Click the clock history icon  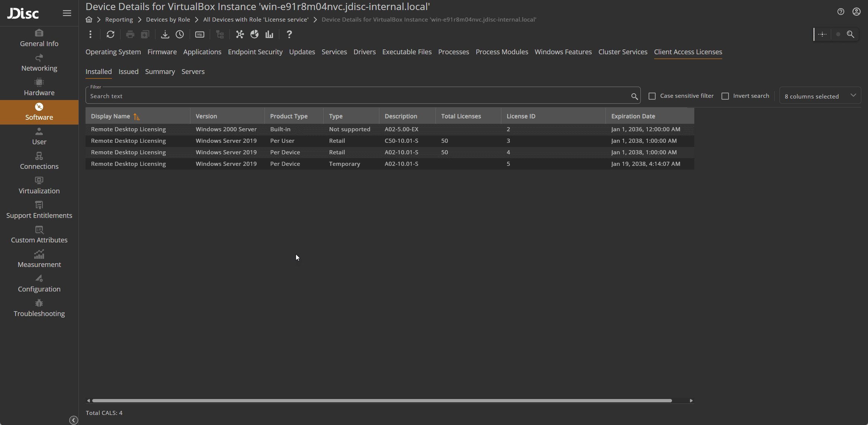click(180, 35)
